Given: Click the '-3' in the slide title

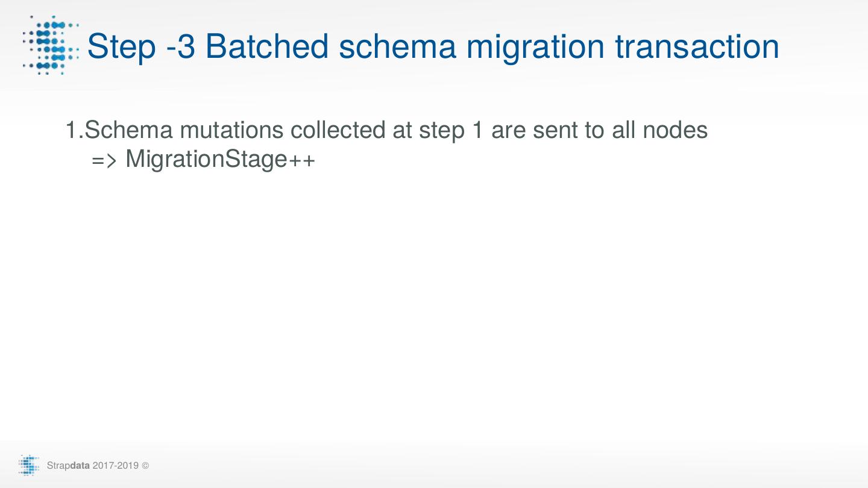Looking at the screenshot, I should tap(180, 46).
